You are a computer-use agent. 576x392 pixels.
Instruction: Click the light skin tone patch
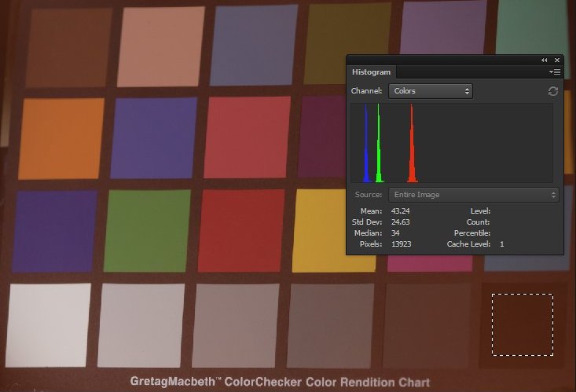point(161,46)
